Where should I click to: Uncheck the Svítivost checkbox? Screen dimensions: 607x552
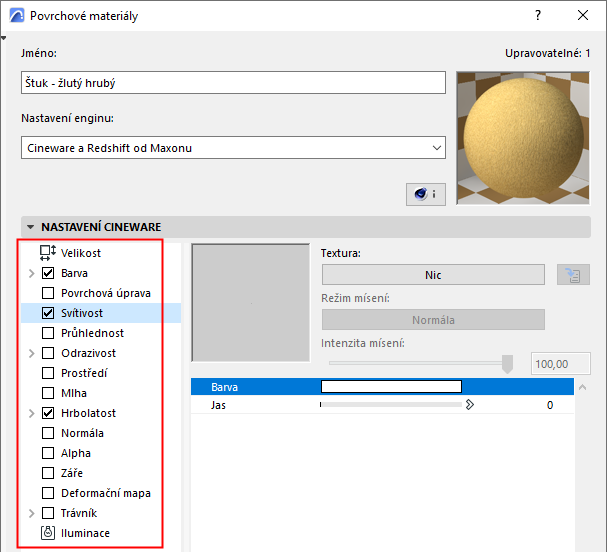click(48, 313)
